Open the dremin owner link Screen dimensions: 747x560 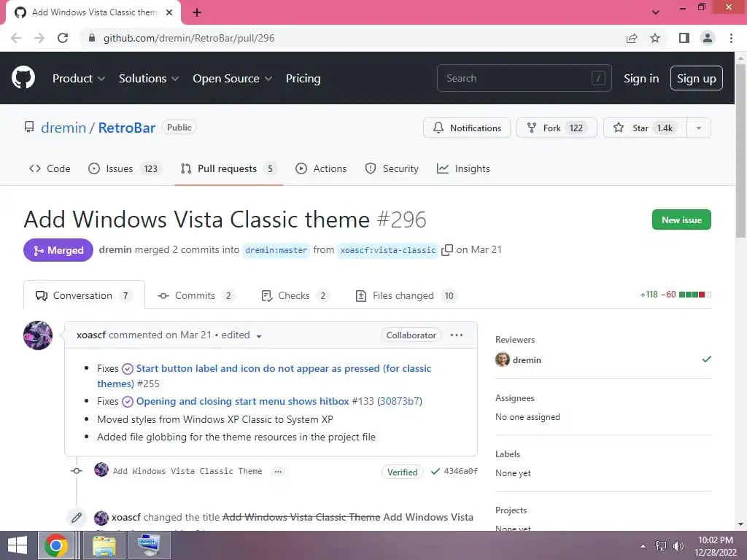(63, 128)
